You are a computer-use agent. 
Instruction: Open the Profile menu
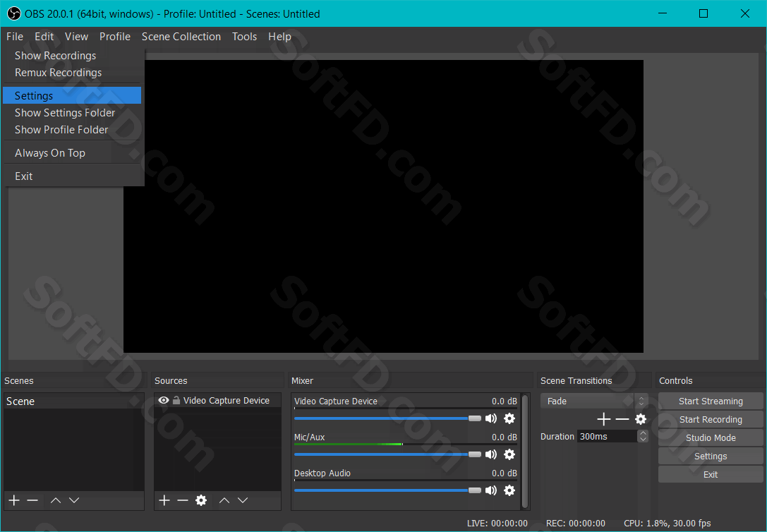tap(115, 37)
